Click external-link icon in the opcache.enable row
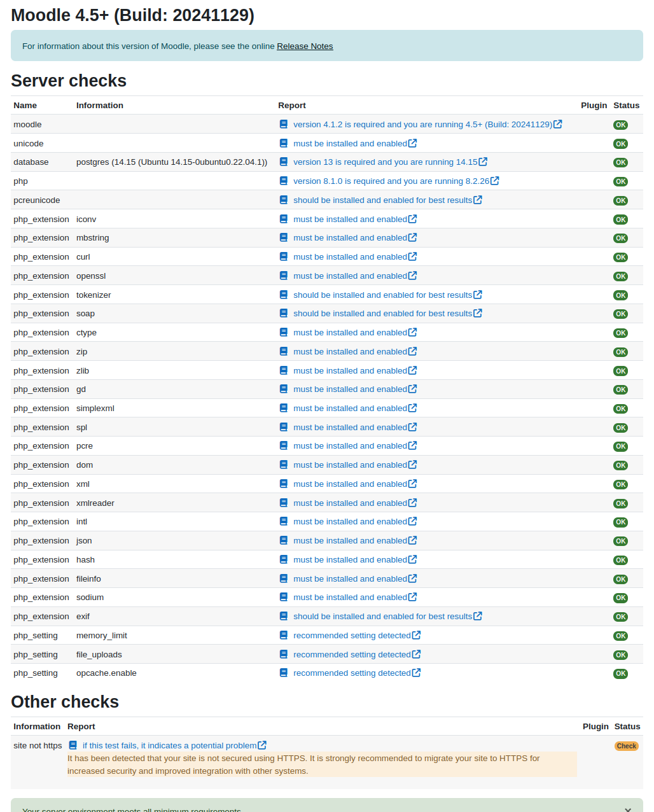654x812 pixels. point(417,673)
